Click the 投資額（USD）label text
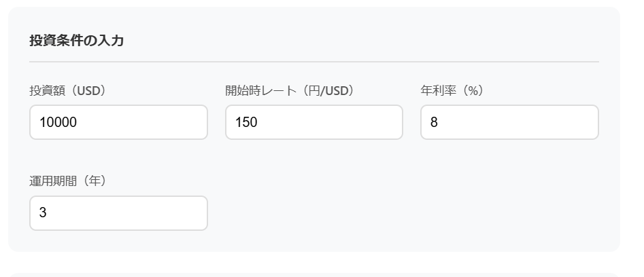This screenshot has height=277, width=644. click(x=67, y=90)
